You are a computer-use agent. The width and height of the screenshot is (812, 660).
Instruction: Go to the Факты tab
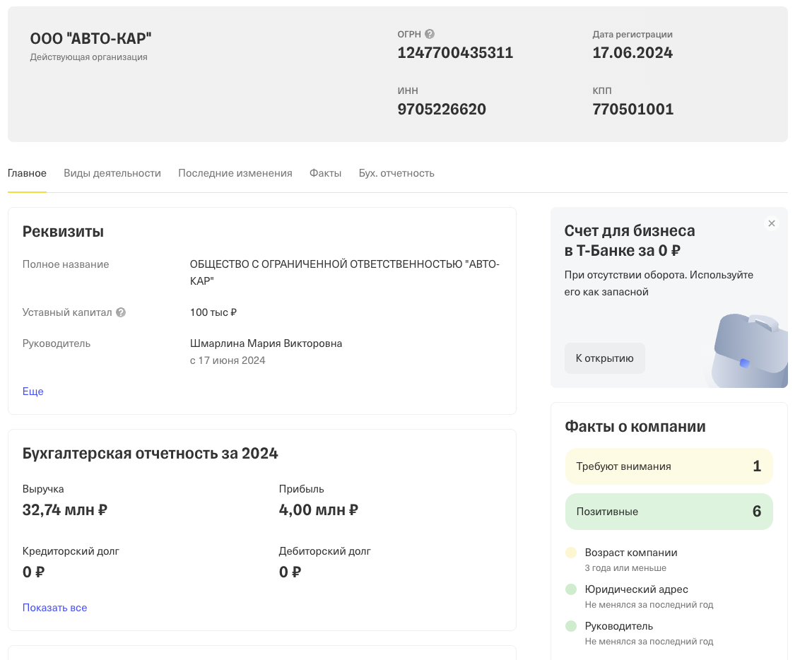(x=325, y=173)
